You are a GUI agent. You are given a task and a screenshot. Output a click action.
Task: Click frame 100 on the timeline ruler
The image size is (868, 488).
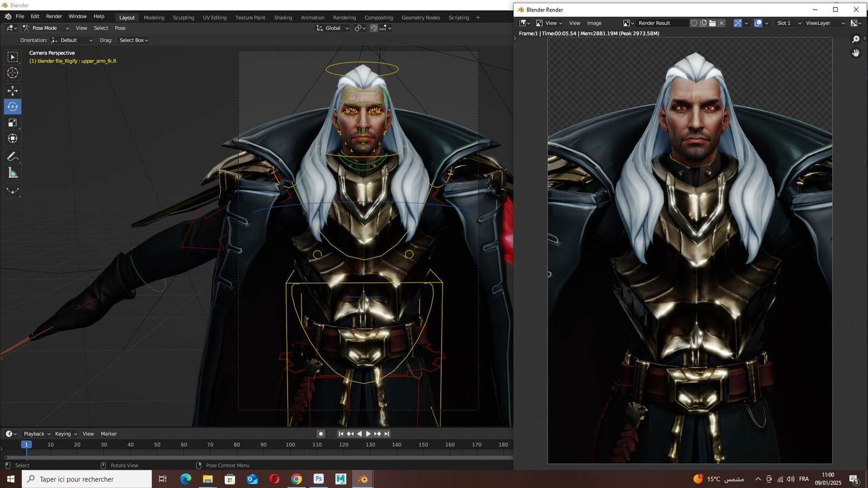click(x=290, y=445)
